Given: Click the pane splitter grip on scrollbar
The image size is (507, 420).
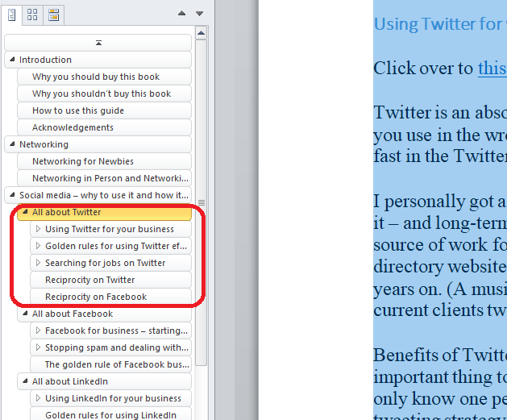Looking at the screenshot, I should [x=202, y=202].
